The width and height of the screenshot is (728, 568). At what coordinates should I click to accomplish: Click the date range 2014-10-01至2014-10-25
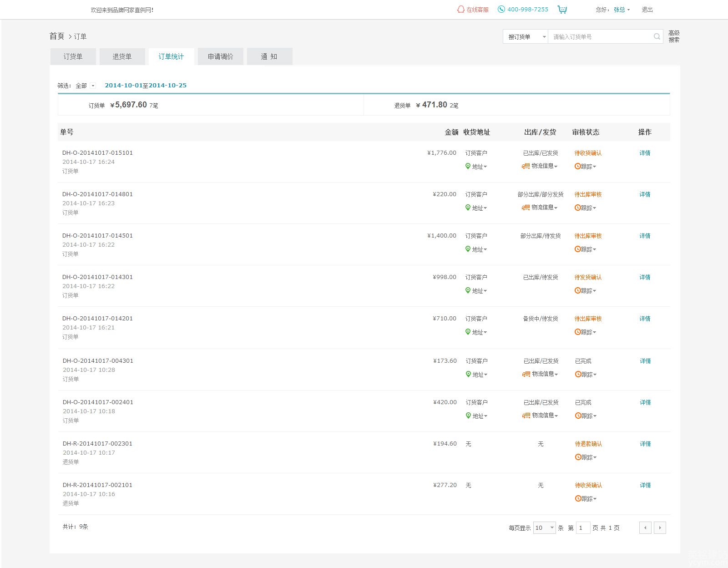[x=146, y=86]
